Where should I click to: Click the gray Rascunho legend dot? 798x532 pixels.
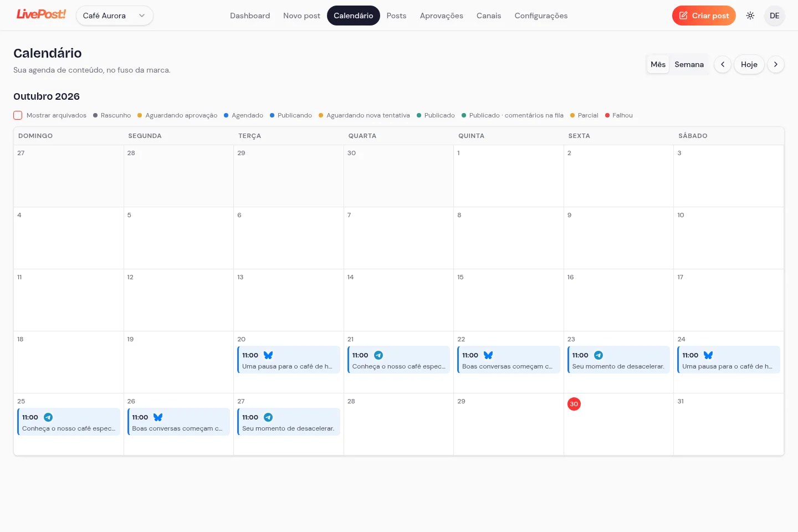[x=95, y=115]
